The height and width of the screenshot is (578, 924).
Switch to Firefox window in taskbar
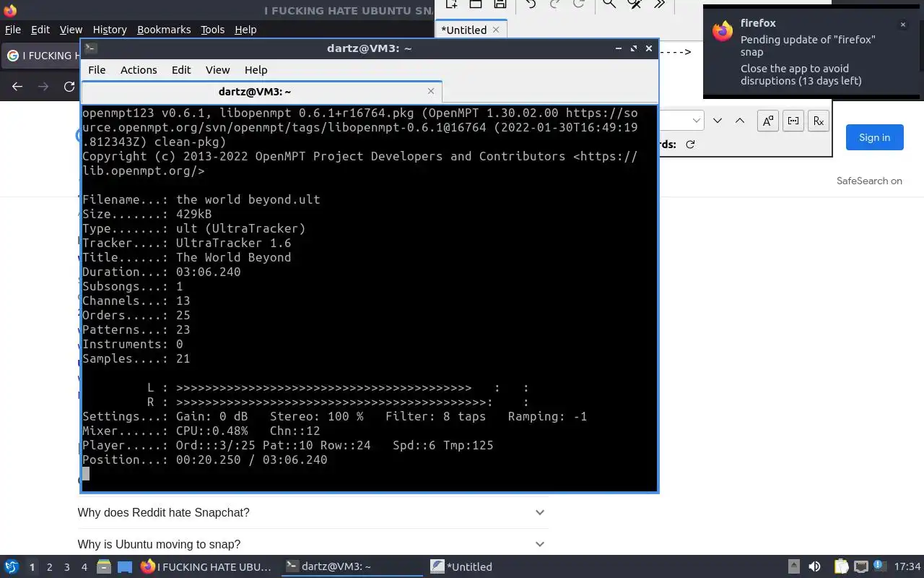pyautogui.click(x=206, y=566)
